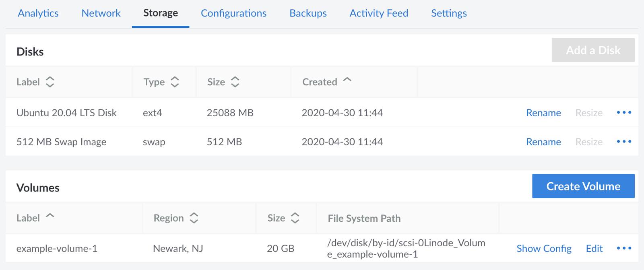Sort volumes by Region column
The image size is (644, 270).
(194, 218)
